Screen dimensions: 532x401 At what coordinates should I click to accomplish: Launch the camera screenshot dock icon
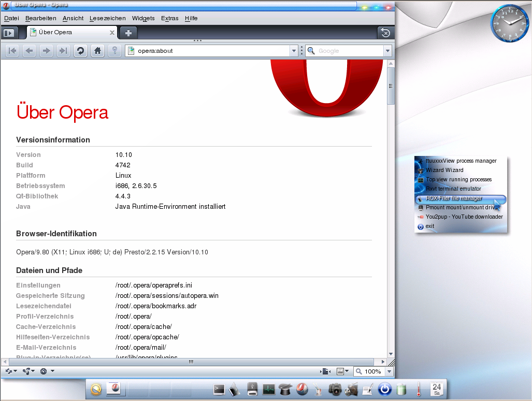click(335, 390)
